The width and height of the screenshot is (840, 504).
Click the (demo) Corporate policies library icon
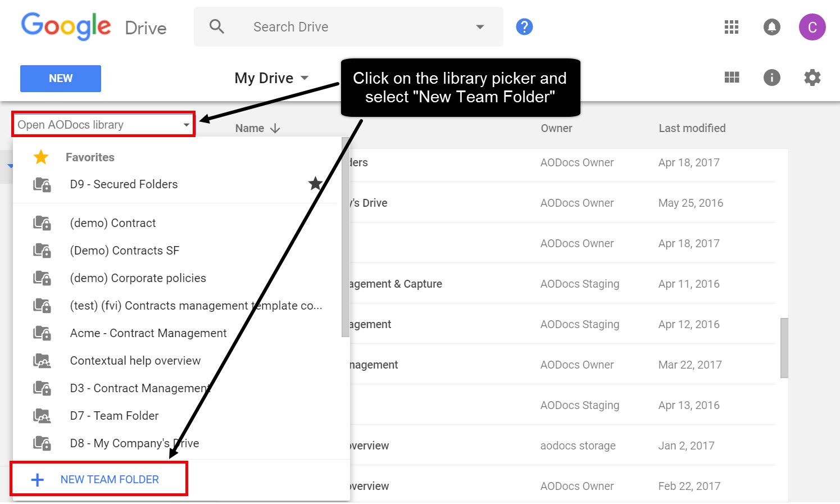42,278
